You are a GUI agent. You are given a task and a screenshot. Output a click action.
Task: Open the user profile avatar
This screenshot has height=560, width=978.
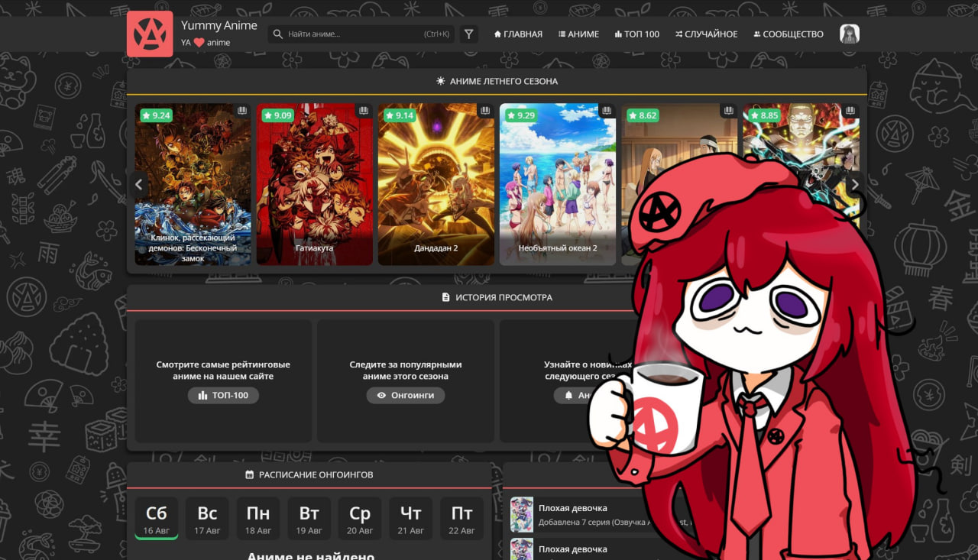coord(849,34)
